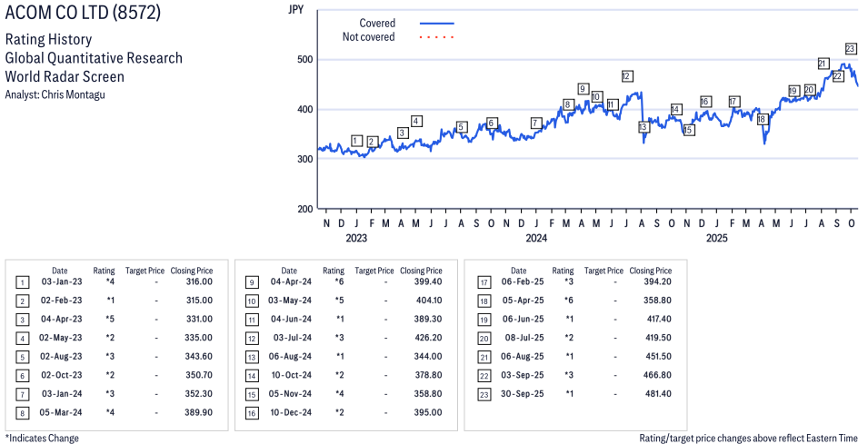The image size is (868, 444).
Task: Click the numbered box 1 in the rating table
Action: click(x=22, y=282)
